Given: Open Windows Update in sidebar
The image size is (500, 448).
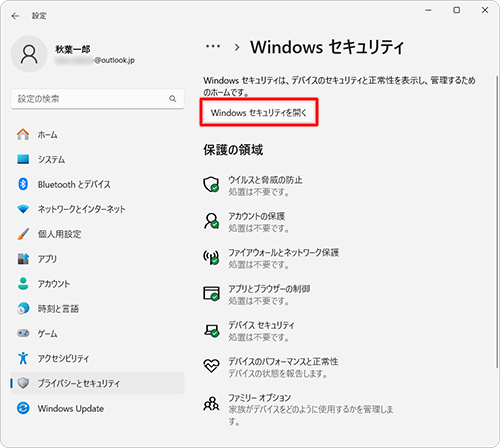Looking at the screenshot, I should (x=97, y=408).
